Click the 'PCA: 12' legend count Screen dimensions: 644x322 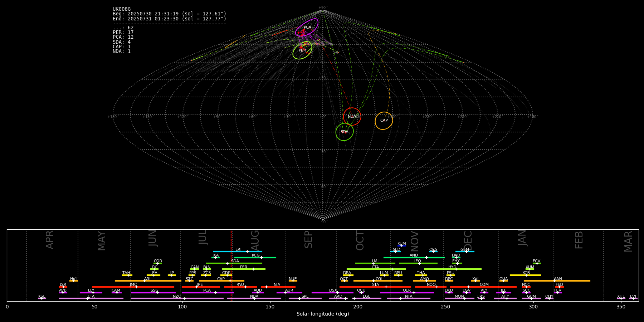click(x=123, y=37)
